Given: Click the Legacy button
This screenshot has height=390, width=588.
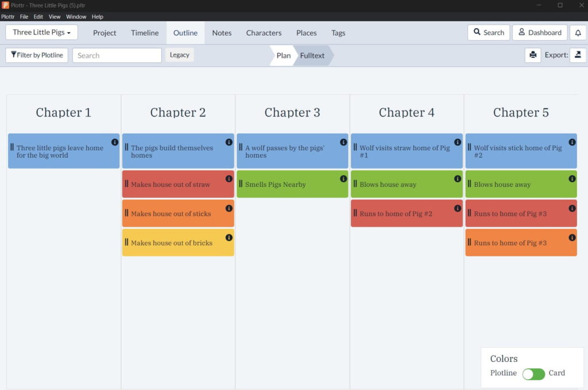Looking at the screenshot, I should tap(179, 54).
